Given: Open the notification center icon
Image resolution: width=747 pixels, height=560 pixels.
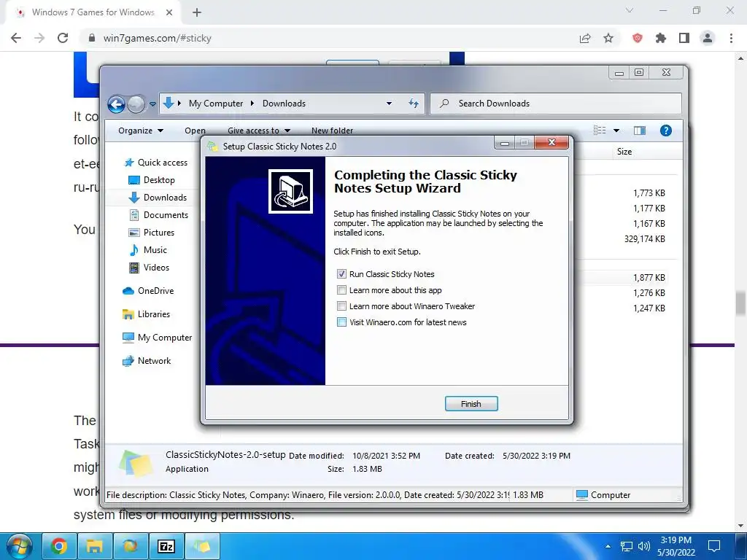Looking at the screenshot, I should pyautogui.click(x=713, y=546).
